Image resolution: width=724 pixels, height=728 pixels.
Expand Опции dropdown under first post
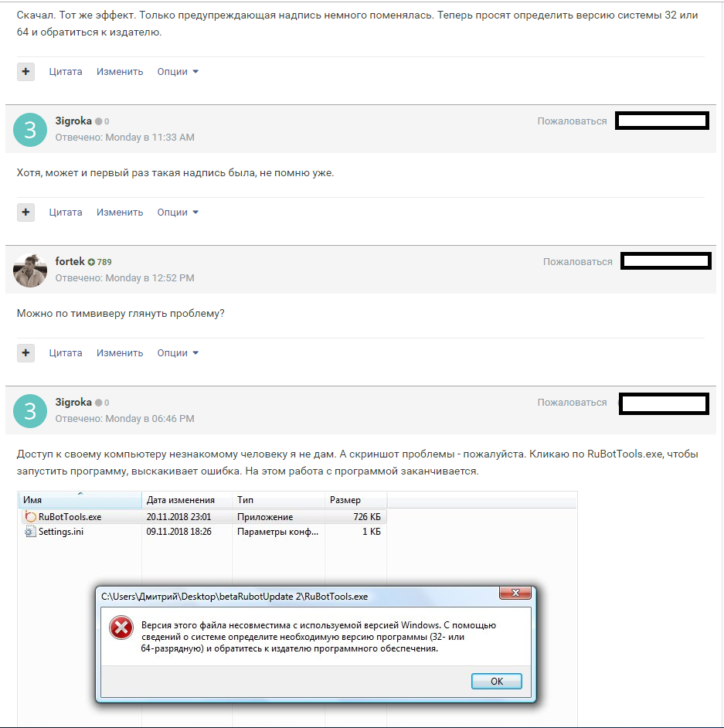[x=178, y=72]
